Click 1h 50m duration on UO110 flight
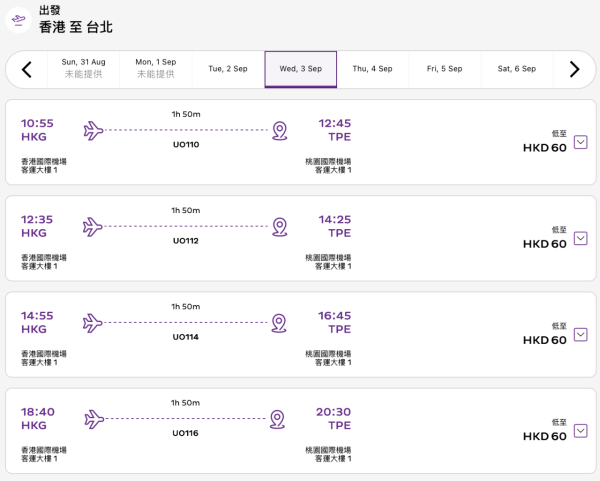 click(x=186, y=114)
